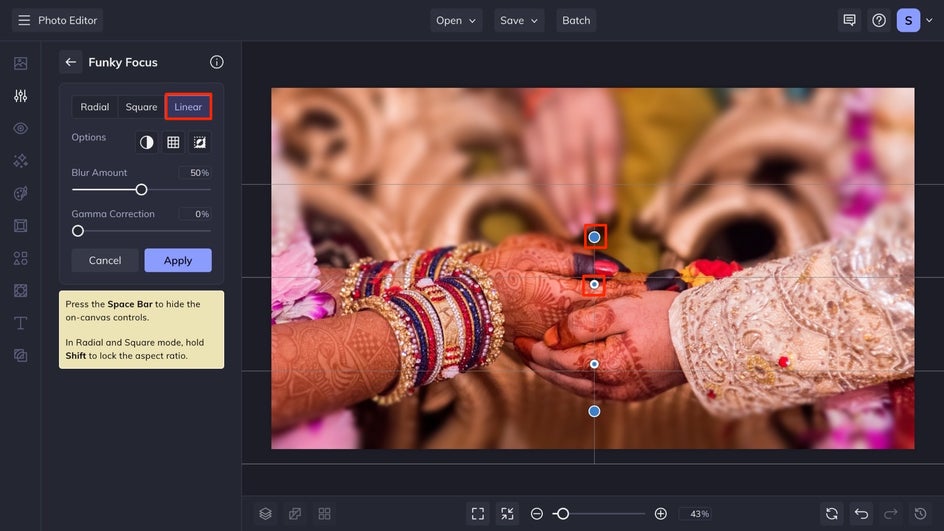The height and width of the screenshot is (531, 944).
Task: Click the flatten layers icon in bottom bar
Action: [x=295, y=514]
